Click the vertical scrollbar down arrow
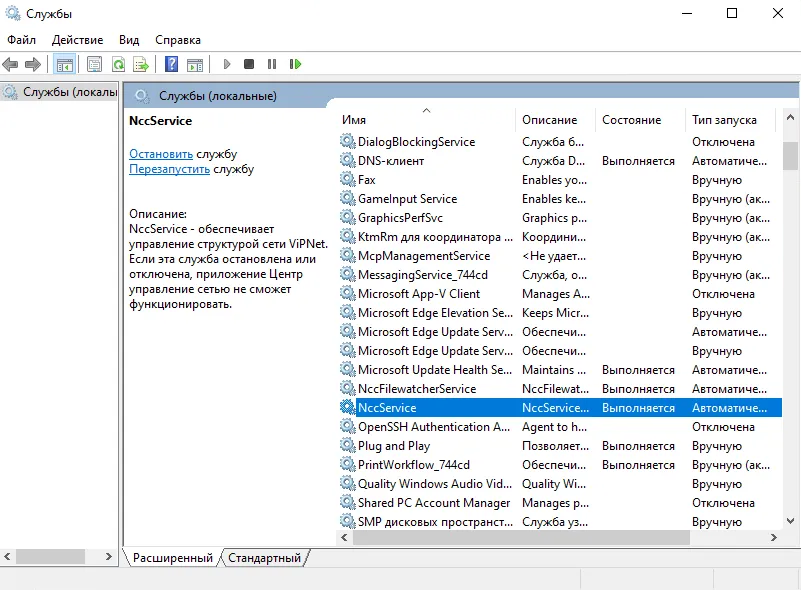801x590 pixels. click(x=790, y=521)
